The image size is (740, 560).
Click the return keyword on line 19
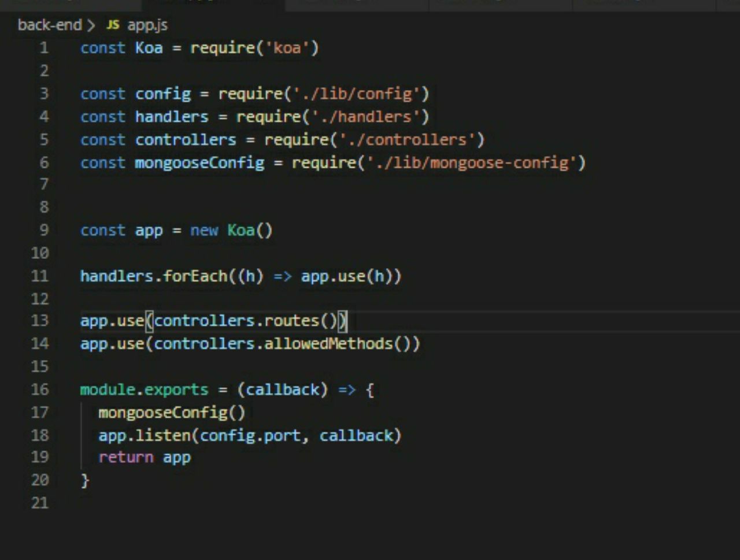pos(125,458)
